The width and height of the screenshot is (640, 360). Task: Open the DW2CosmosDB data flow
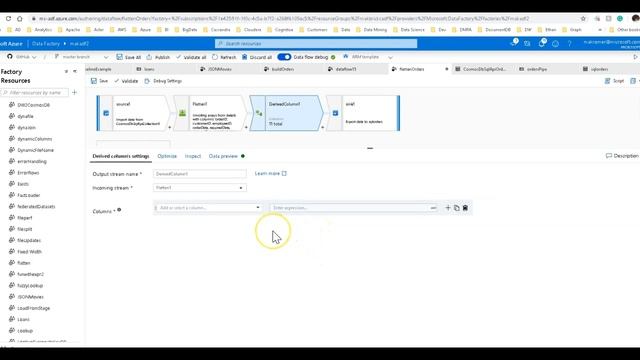pos(33,105)
